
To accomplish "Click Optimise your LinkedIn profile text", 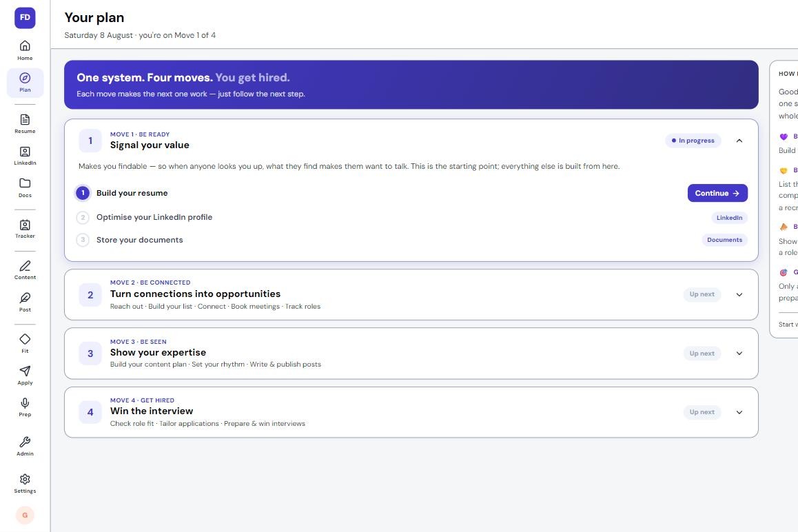I will click(154, 217).
